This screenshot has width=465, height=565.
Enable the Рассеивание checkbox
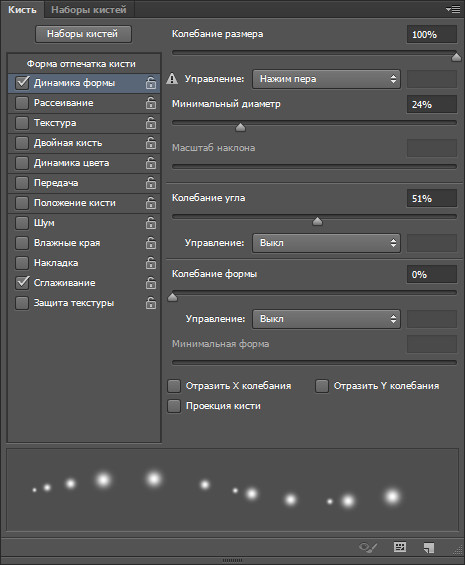[x=22, y=103]
